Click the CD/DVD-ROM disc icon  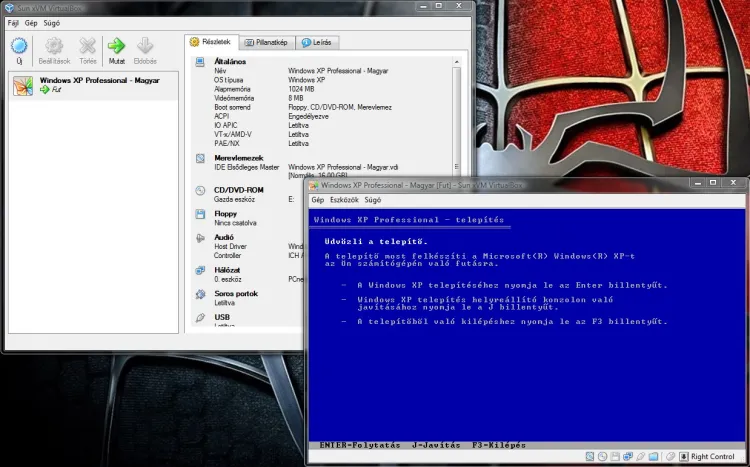pyautogui.click(x=200, y=190)
